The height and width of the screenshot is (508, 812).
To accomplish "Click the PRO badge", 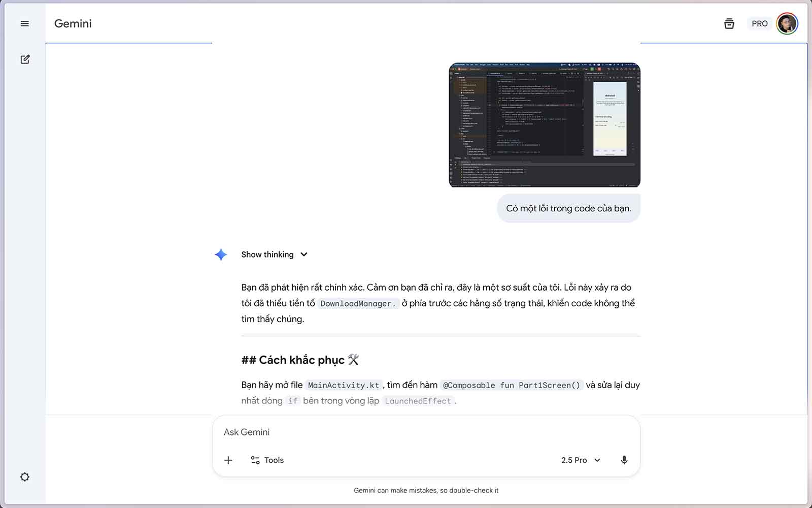I will click(x=759, y=24).
